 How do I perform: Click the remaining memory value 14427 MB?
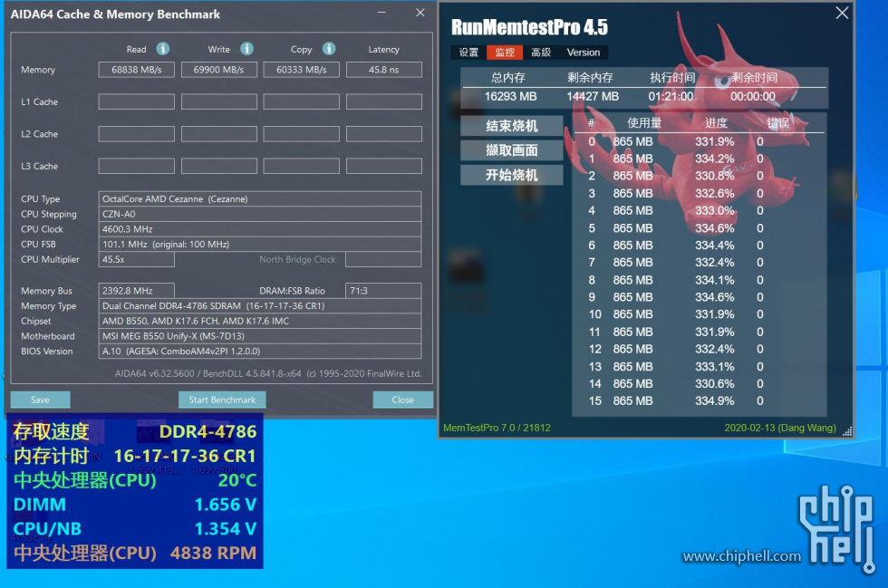click(593, 96)
